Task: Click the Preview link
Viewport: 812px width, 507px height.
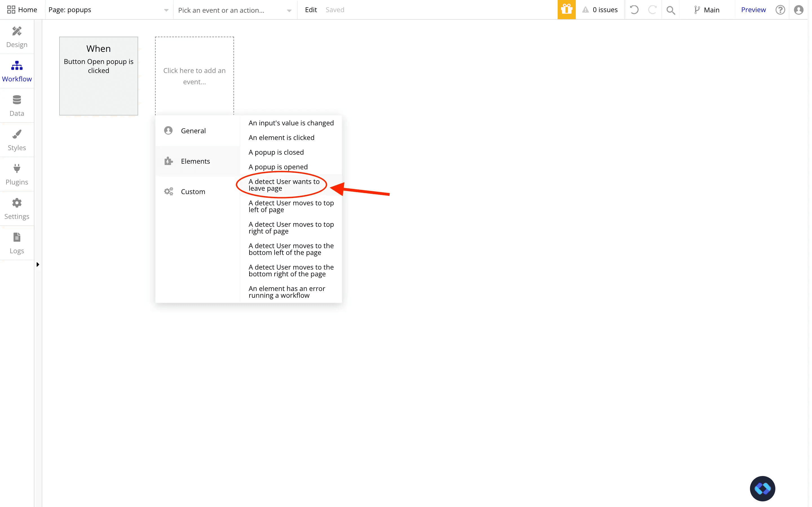Action: [753, 10]
